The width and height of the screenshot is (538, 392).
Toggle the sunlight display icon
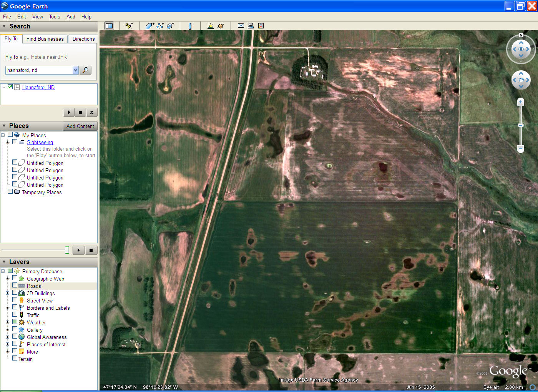[210, 26]
